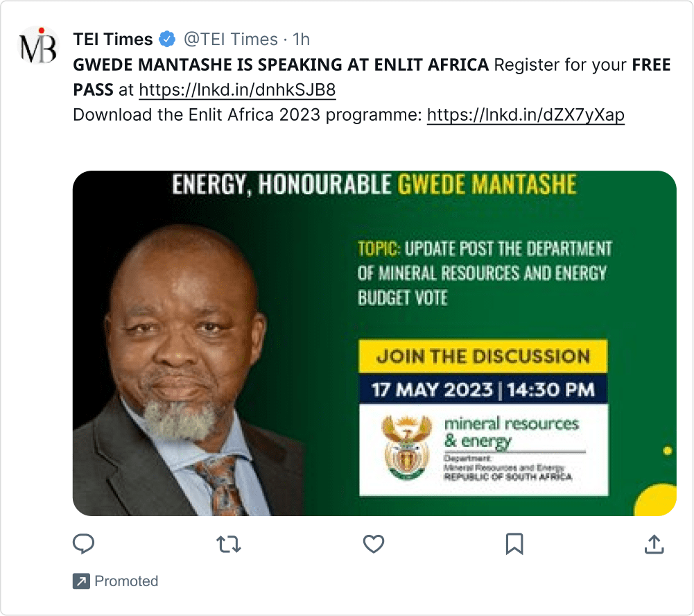Screen dimensions: 694x616
Task: Click the reply speech bubble icon
Action: (x=84, y=544)
